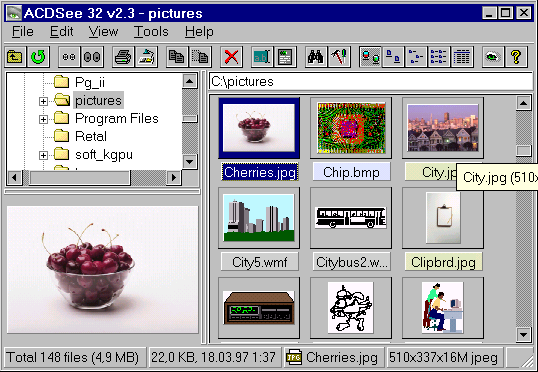
Task: Expand the Program Files folder node
Action: pyautogui.click(x=43, y=119)
